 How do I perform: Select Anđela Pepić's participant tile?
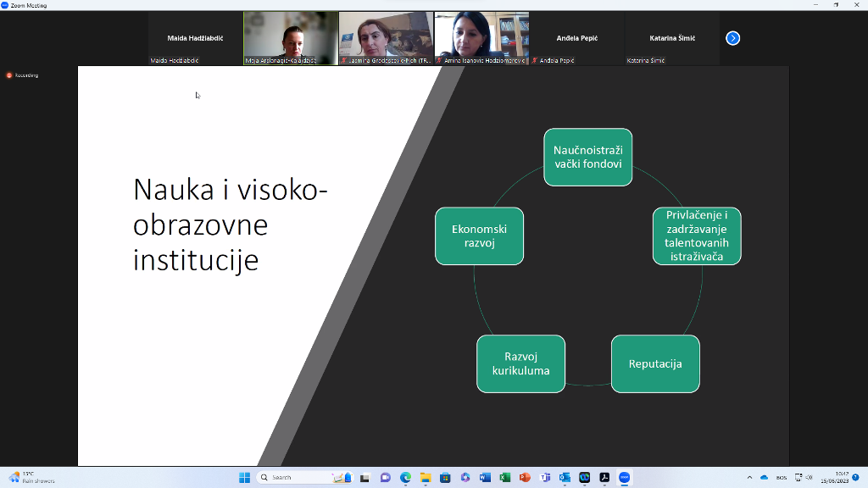577,38
